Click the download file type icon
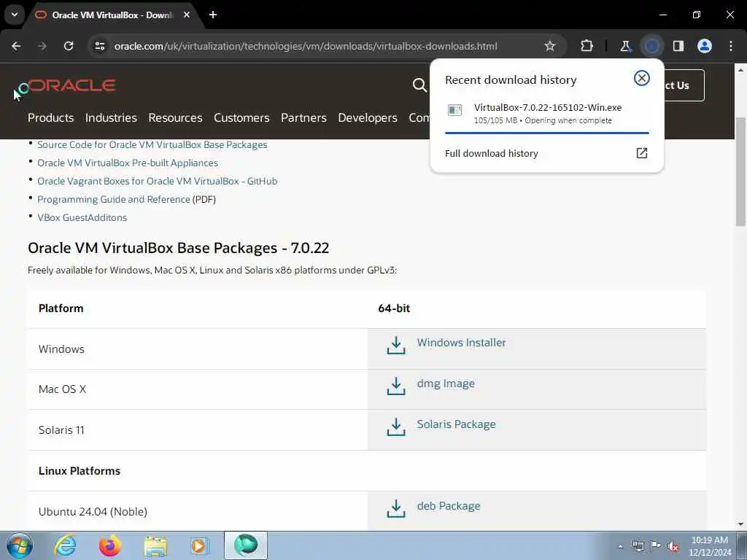747x560 pixels. click(x=455, y=111)
